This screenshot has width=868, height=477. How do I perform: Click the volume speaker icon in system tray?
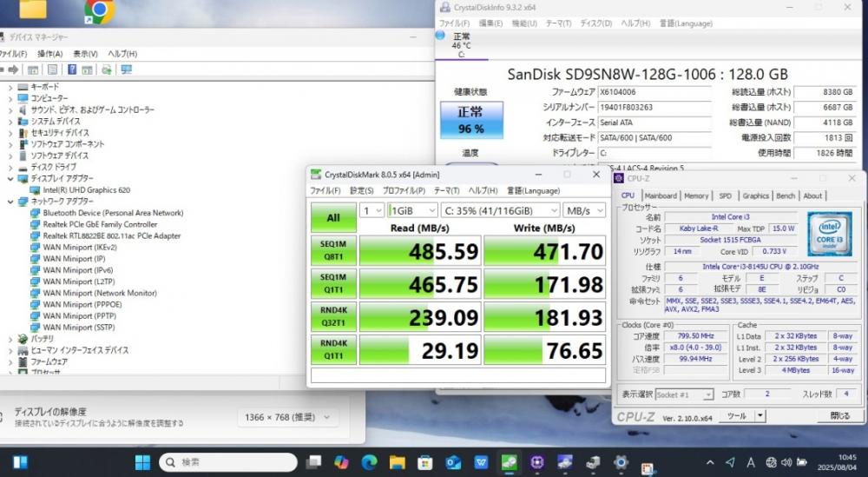tap(786, 462)
